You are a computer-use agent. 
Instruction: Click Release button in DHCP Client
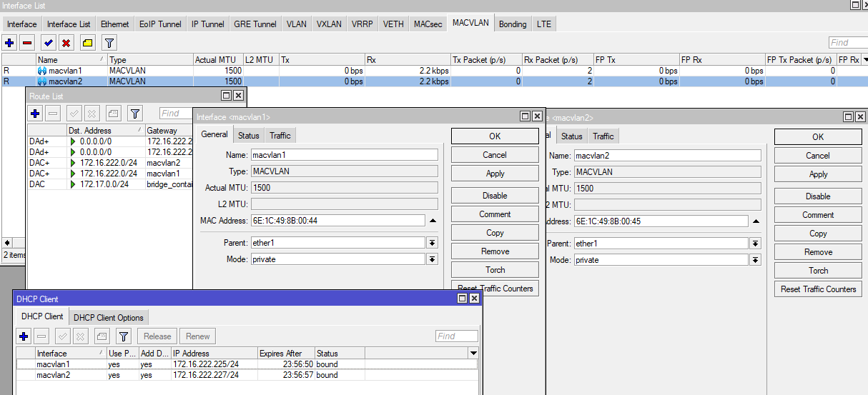pyautogui.click(x=157, y=336)
